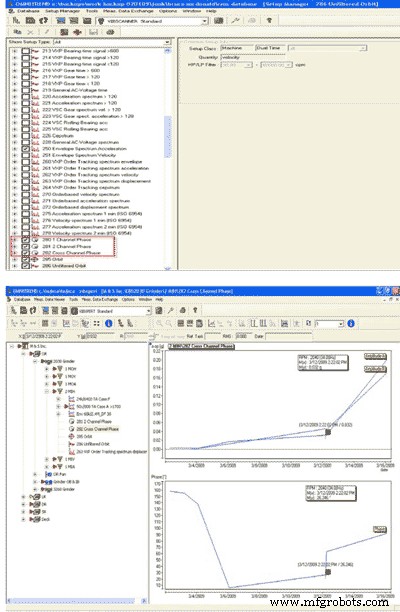Open the Help menu in the top window
The image size is (400, 612).
click(x=211, y=11)
